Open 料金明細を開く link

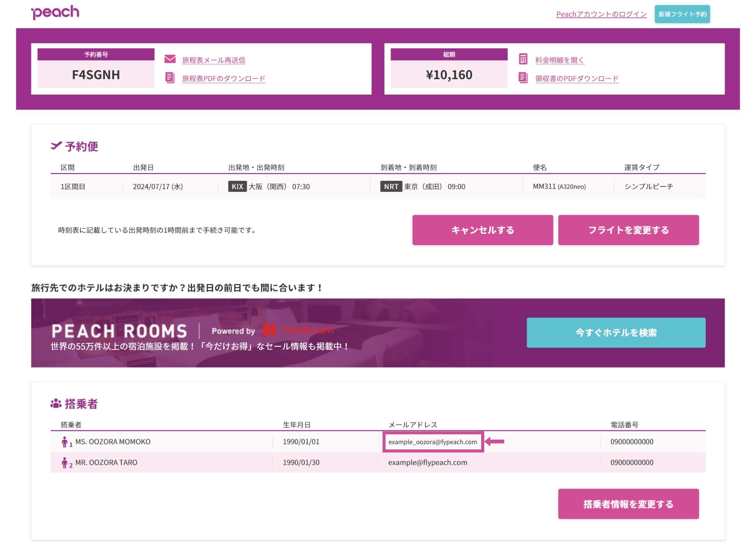560,60
